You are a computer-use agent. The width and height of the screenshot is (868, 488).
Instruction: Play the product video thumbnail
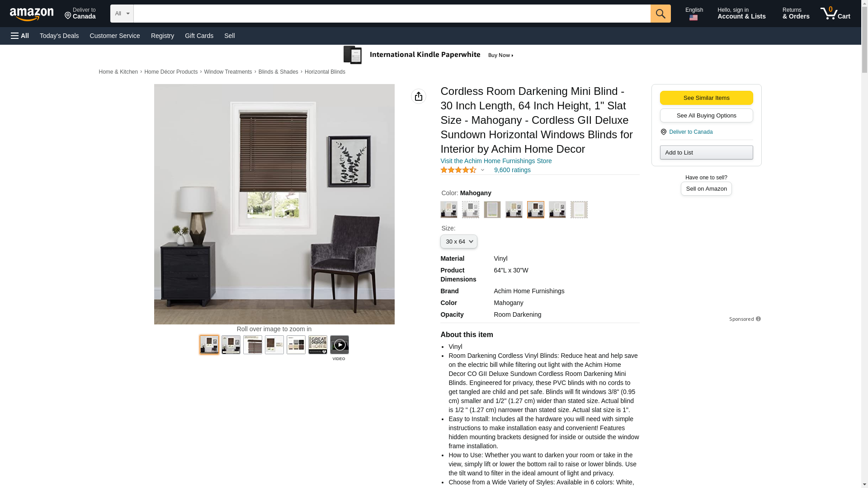click(x=340, y=345)
